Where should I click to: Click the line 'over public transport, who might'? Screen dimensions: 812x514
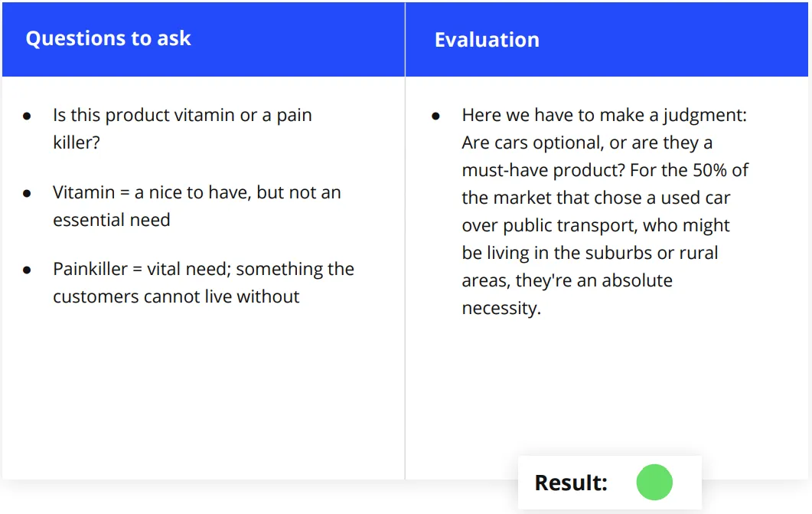point(595,225)
